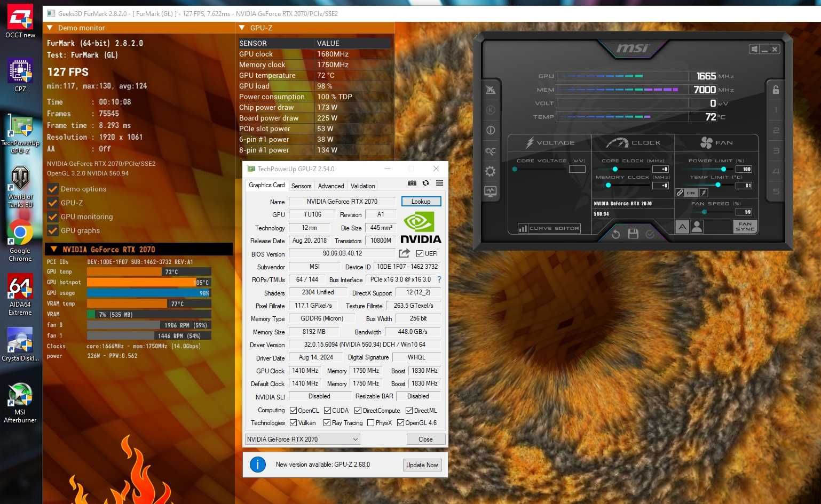
Task: Click the Afterburner save profile floppy icon
Action: [x=633, y=234]
